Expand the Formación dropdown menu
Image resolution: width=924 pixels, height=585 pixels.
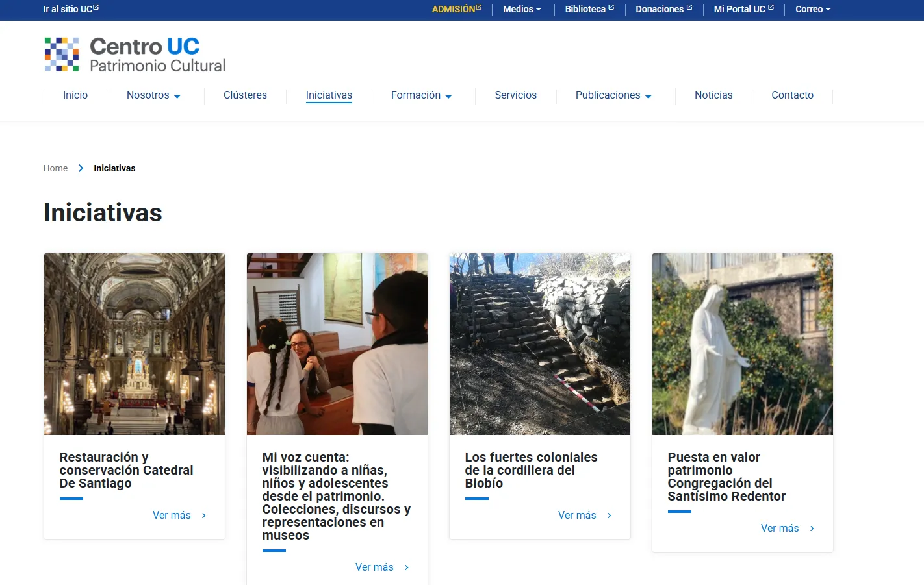click(421, 95)
